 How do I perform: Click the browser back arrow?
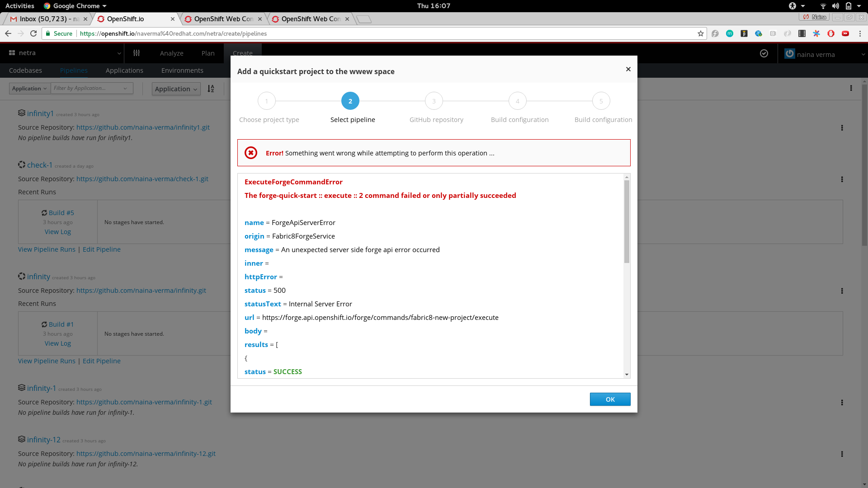[x=8, y=33]
